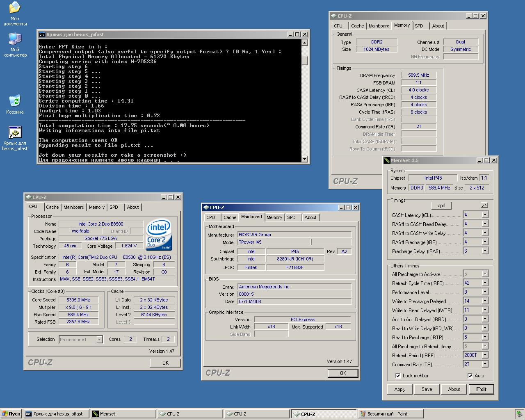Select the first CPU-Z taskbar button
This screenshot has width=525, height=420.
pyautogui.click(x=190, y=414)
